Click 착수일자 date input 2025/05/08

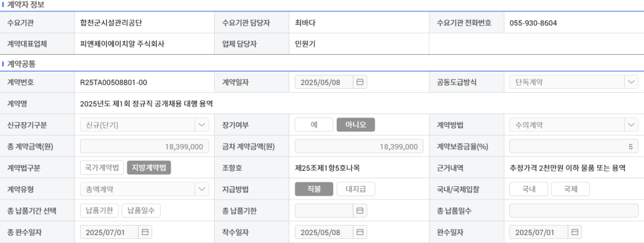point(323,232)
